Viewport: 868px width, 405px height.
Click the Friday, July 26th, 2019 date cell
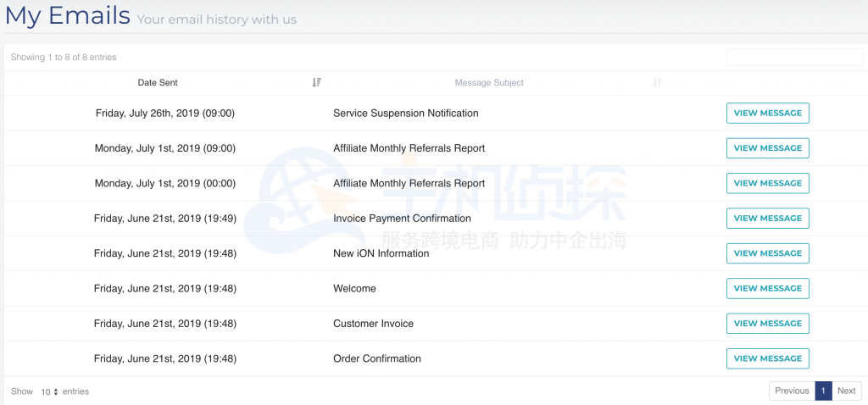point(164,113)
